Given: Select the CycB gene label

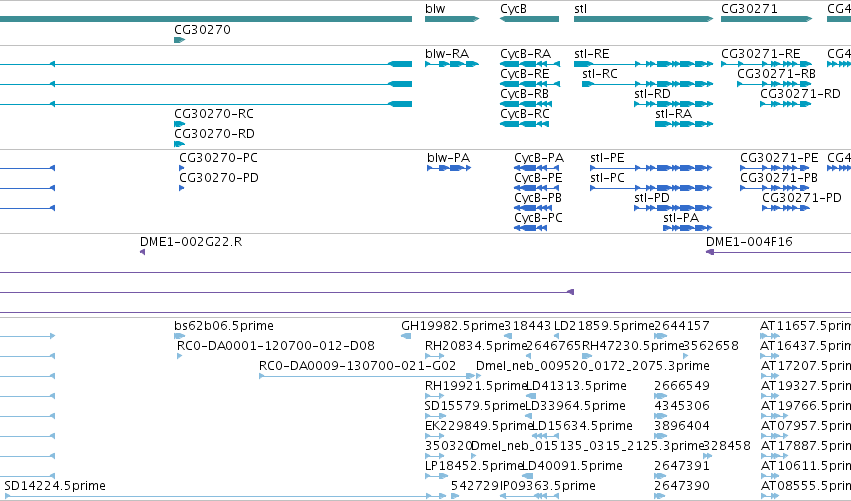Looking at the screenshot, I should pos(513,9).
